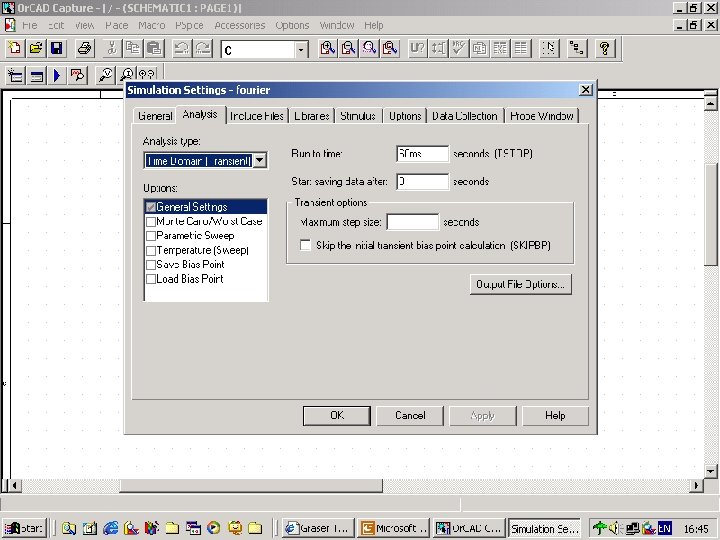
Task: Switch to Microsoft taskbar window button
Action: 394,529
